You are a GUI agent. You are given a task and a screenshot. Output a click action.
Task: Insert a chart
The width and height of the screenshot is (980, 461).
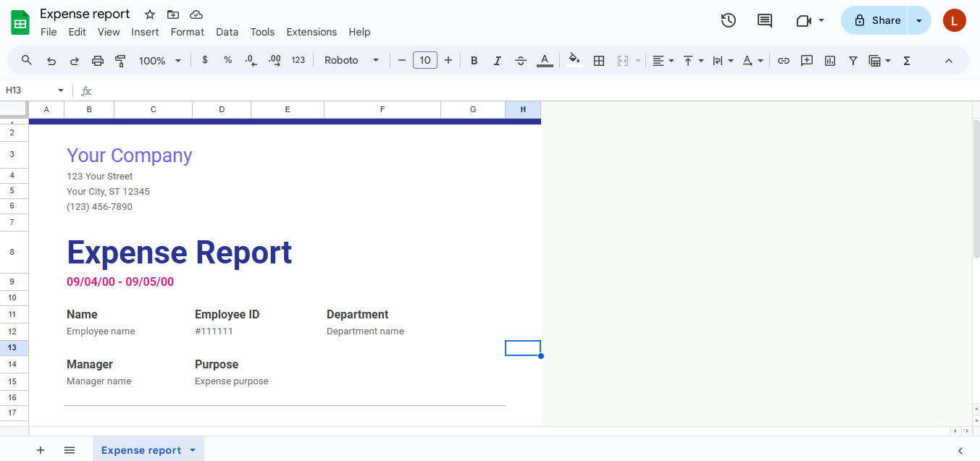[x=829, y=60]
